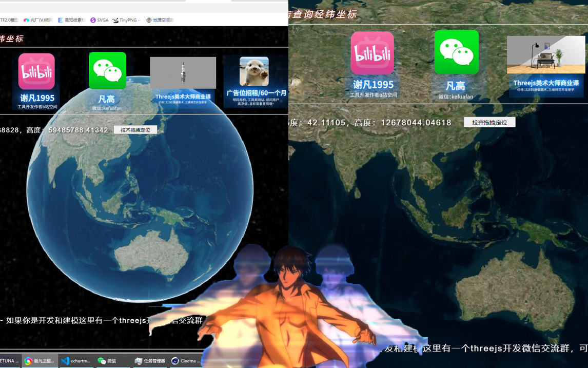Image resolution: width=588 pixels, height=368 pixels.
Task: Open the TinyPNG bookmark
Action: [x=127, y=20]
